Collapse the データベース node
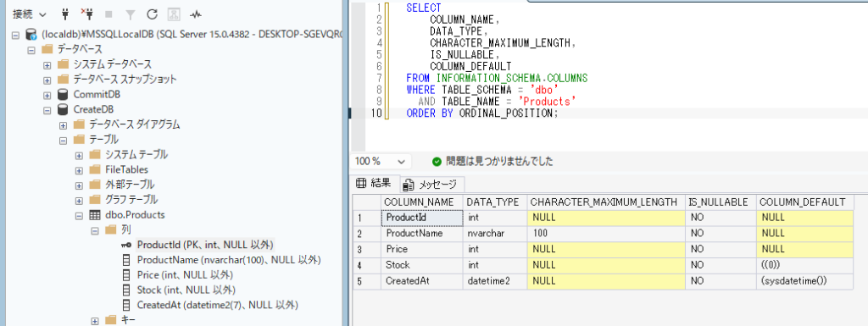Screen dimensions: 868x326 [x=31, y=50]
